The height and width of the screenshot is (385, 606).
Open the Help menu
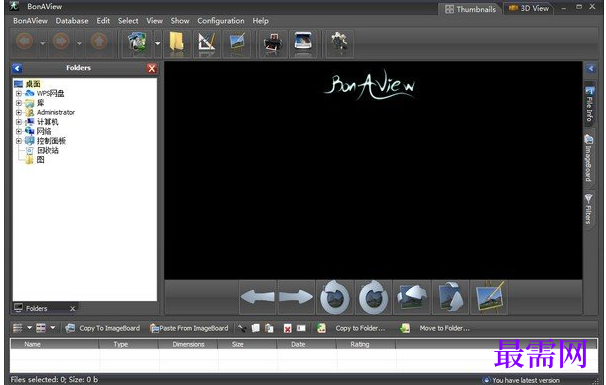pyautogui.click(x=260, y=21)
